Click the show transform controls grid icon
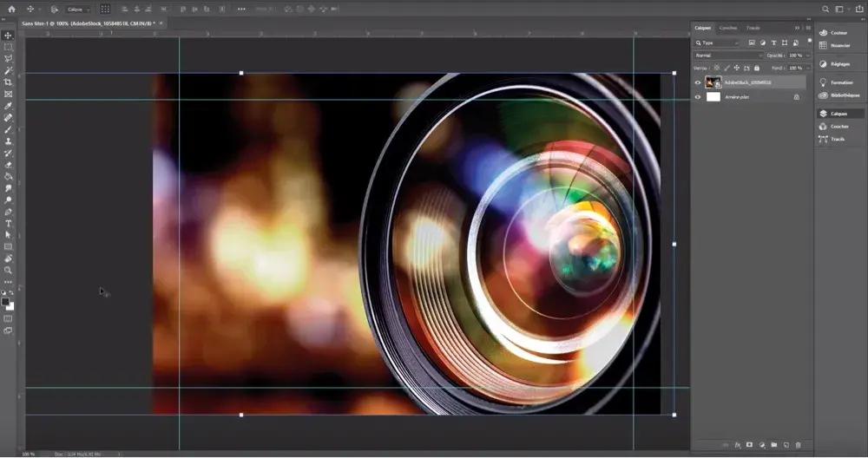868x458 pixels. (105, 9)
